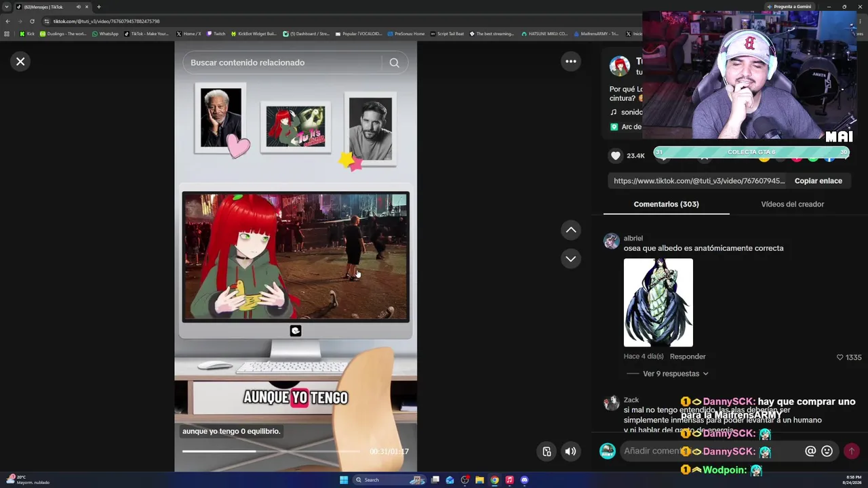Image resolution: width=868 pixels, height=488 pixels.
Task: Click the Arc location tag icon
Action: pos(614,127)
